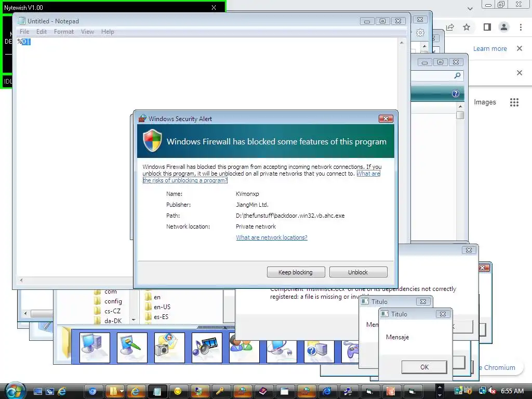Open the Chrome three-dot menu
The width and height of the screenshot is (532, 399).
point(521,27)
